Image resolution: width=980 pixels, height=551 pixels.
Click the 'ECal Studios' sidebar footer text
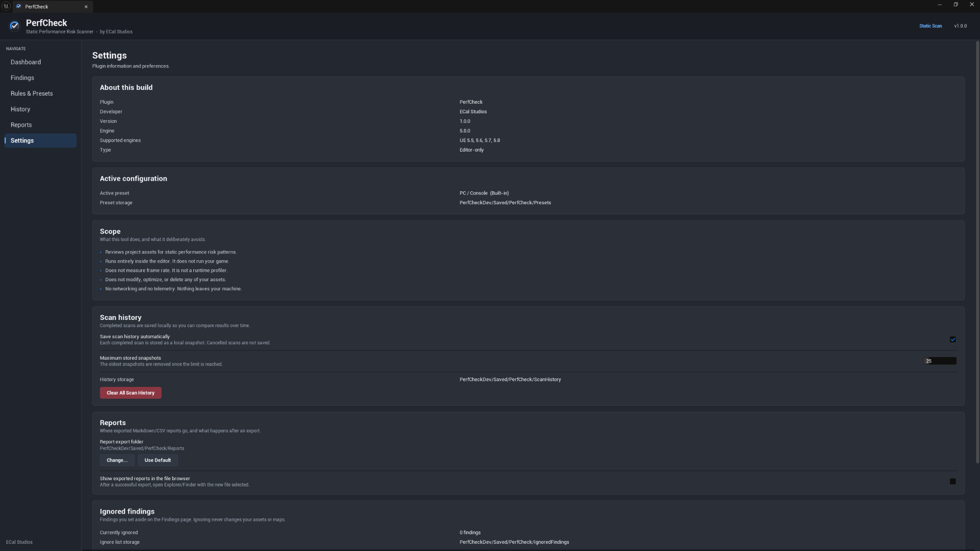click(x=19, y=542)
